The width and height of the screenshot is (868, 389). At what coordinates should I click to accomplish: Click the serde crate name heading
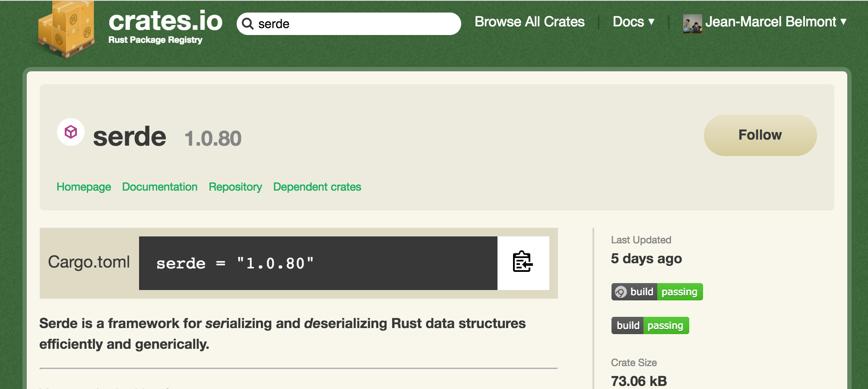coord(130,137)
